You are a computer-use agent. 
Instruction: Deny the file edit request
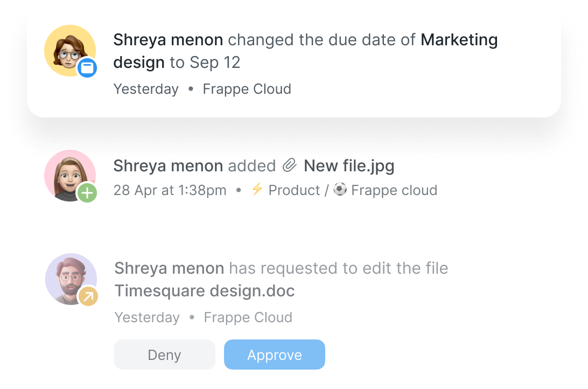(x=164, y=355)
